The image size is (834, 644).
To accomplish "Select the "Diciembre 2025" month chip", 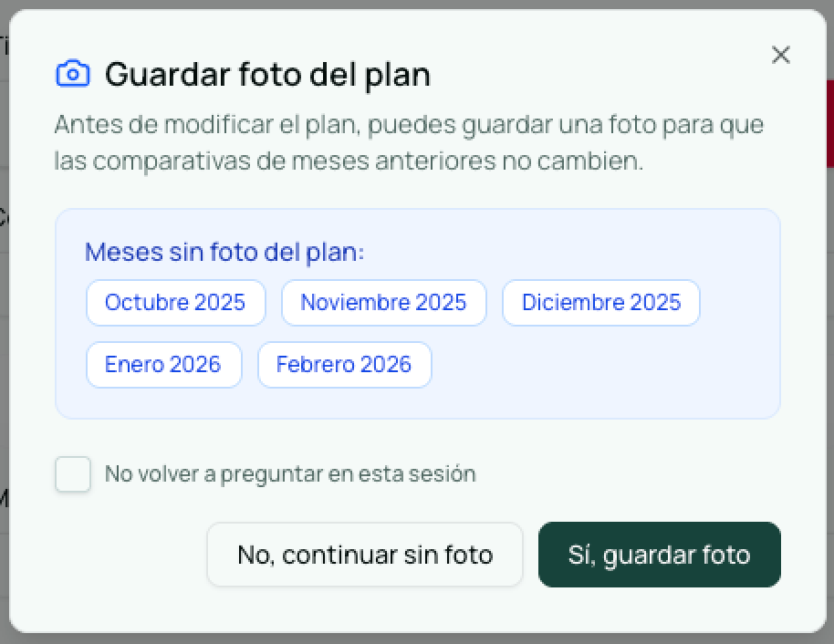I will (x=600, y=302).
